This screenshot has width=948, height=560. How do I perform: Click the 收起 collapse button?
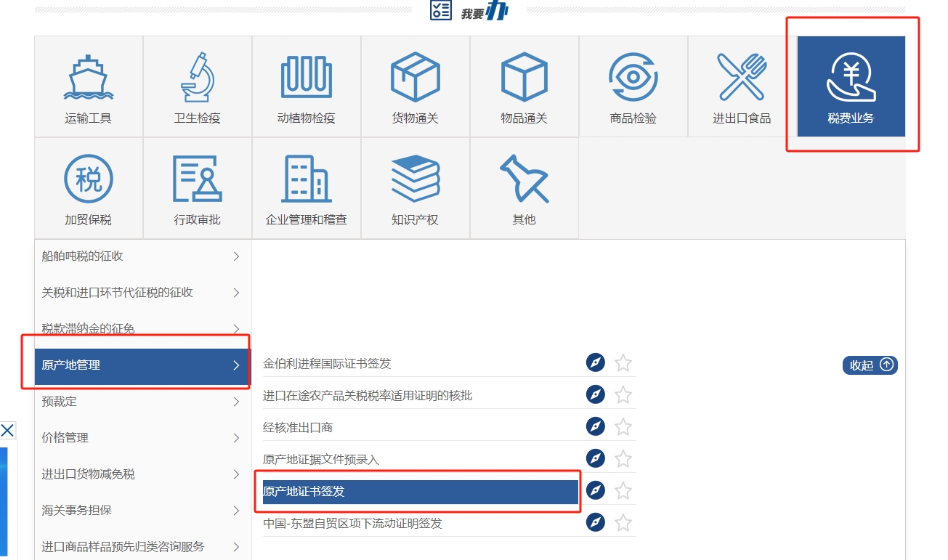tap(870, 365)
